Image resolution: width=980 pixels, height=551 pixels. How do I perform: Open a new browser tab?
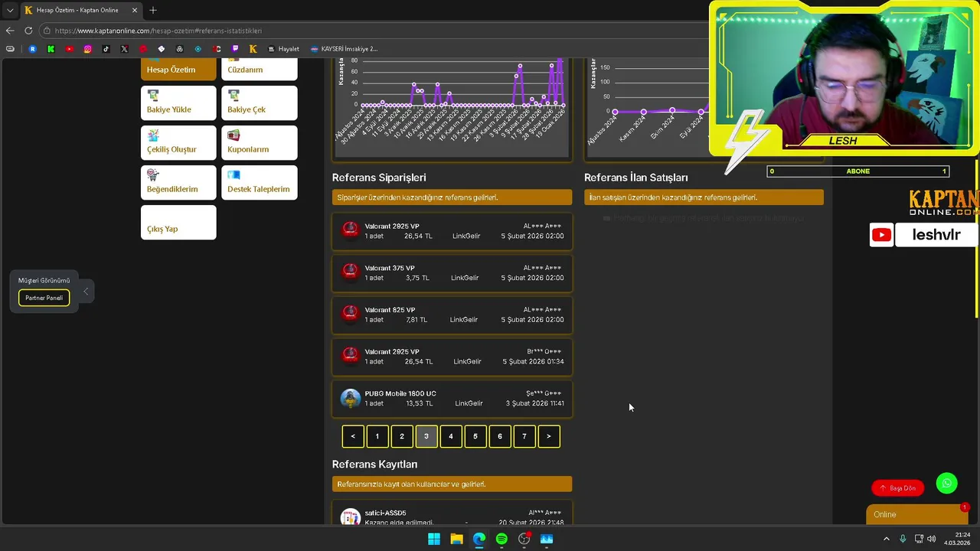153,10
